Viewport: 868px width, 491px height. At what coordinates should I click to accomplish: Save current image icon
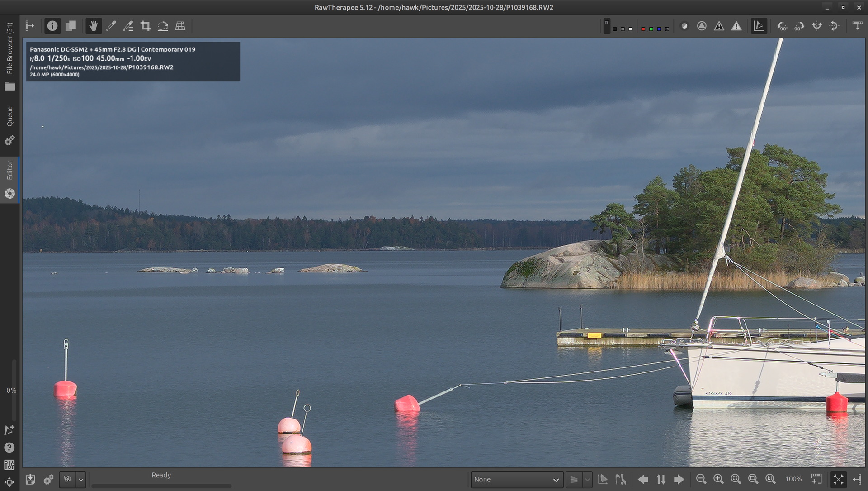click(30, 479)
